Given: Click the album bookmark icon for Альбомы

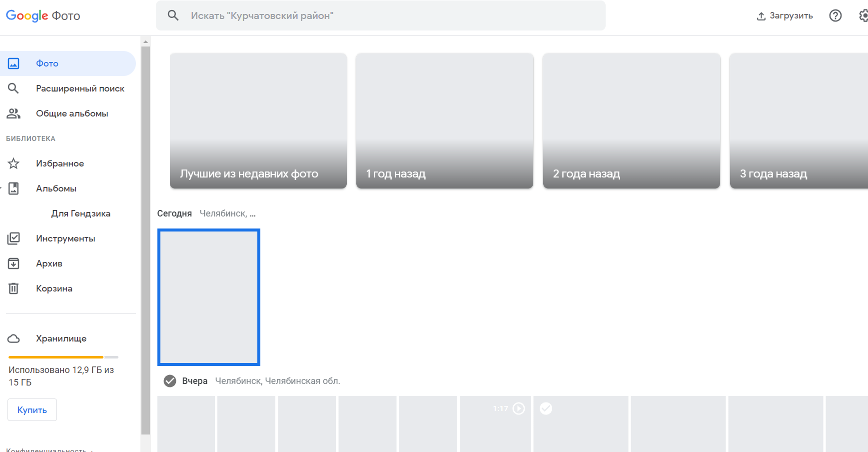Looking at the screenshot, I should tap(13, 188).
